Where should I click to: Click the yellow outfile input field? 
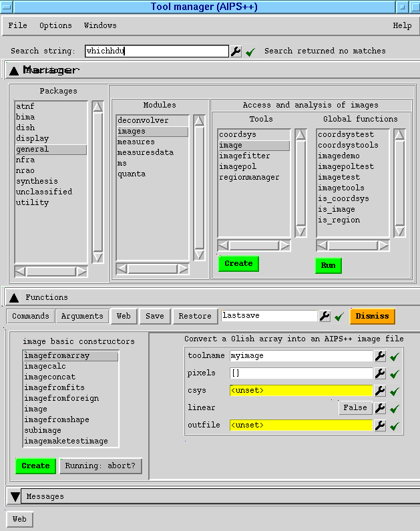[301, 425]
